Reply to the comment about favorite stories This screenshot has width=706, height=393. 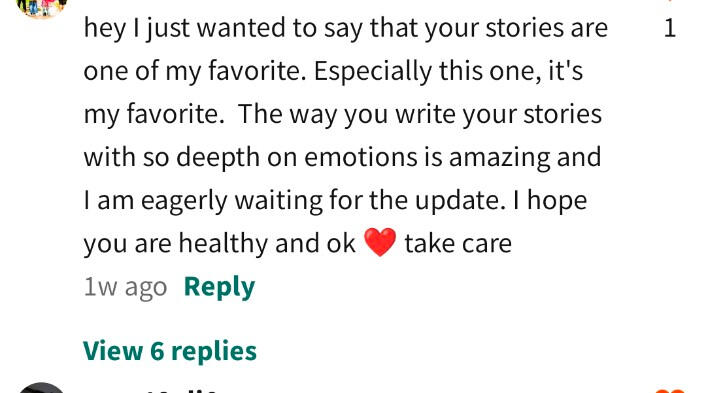tap(219, 287)
